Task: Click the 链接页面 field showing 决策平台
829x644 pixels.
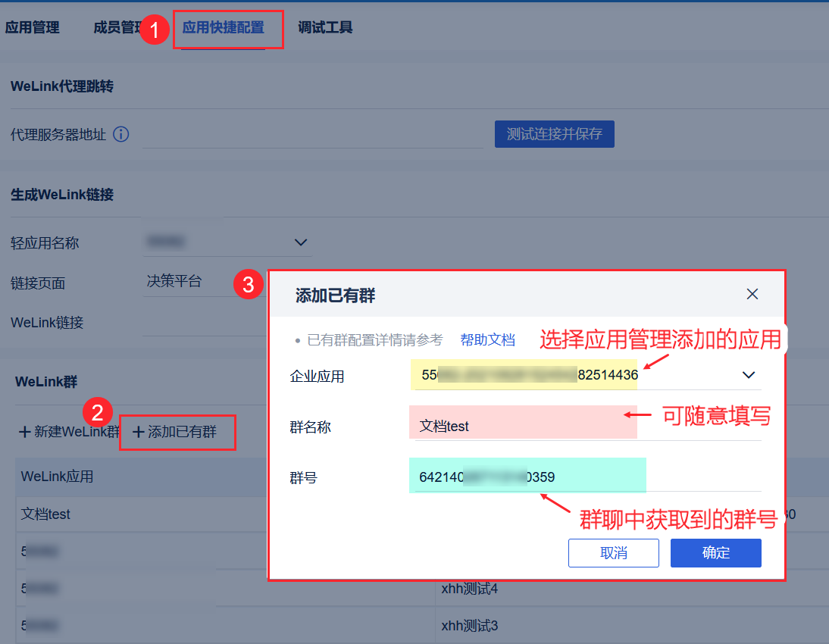Action: click(x=204, y=281)
